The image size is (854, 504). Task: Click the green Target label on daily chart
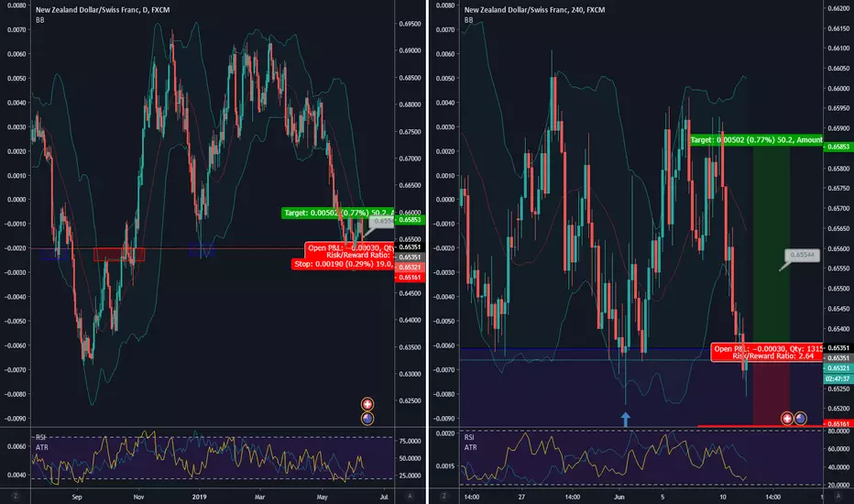point(338,213)
